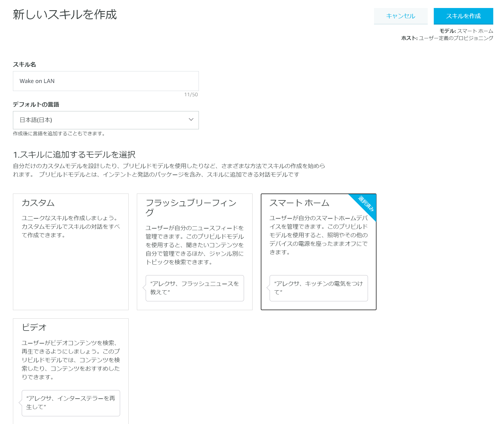Focus the スキル名 input containing Wake on LAN
Screen dimensions: 504x424
pos(106,81)
